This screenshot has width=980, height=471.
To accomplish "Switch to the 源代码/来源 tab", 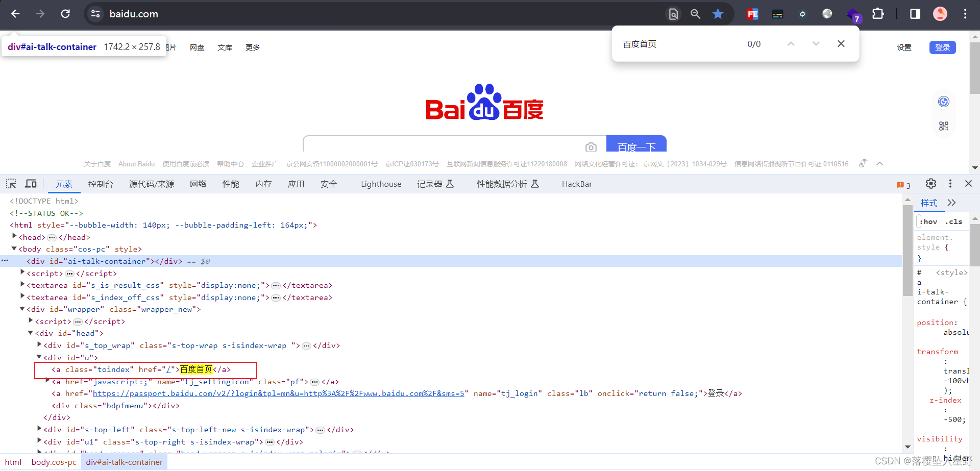I will click(x=152, y=184).
